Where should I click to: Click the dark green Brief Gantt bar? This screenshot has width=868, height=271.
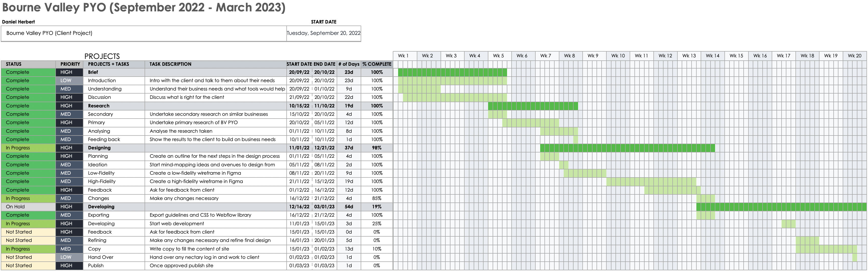pyautogui.click(x=452, y=72)
